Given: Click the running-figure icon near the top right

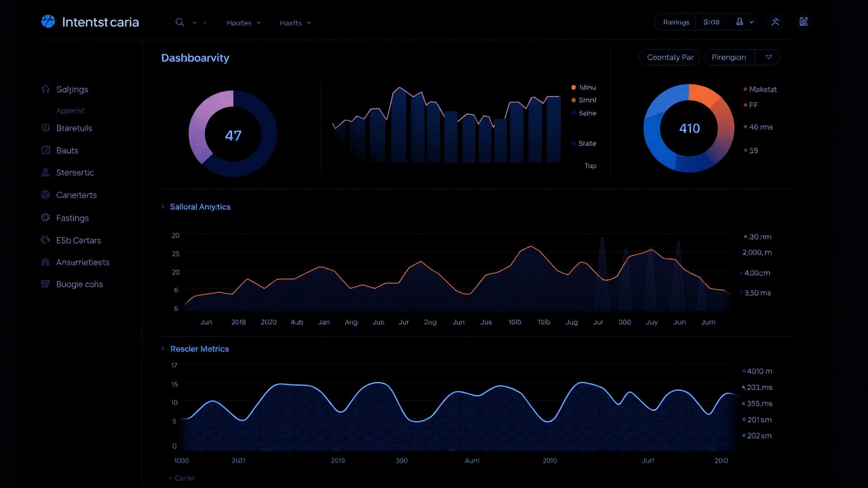Looking at the screenshot, I should [x=776, y=21].
